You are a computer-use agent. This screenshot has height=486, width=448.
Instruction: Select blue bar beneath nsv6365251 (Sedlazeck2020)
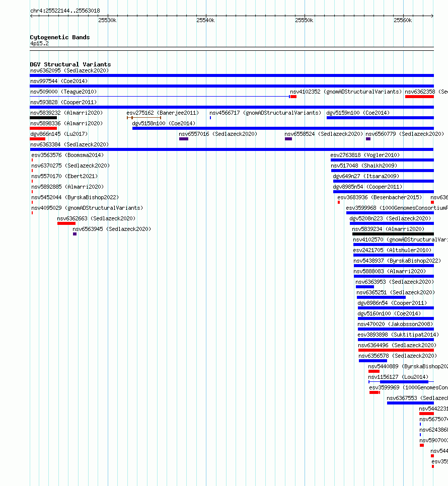pos(381,297)
